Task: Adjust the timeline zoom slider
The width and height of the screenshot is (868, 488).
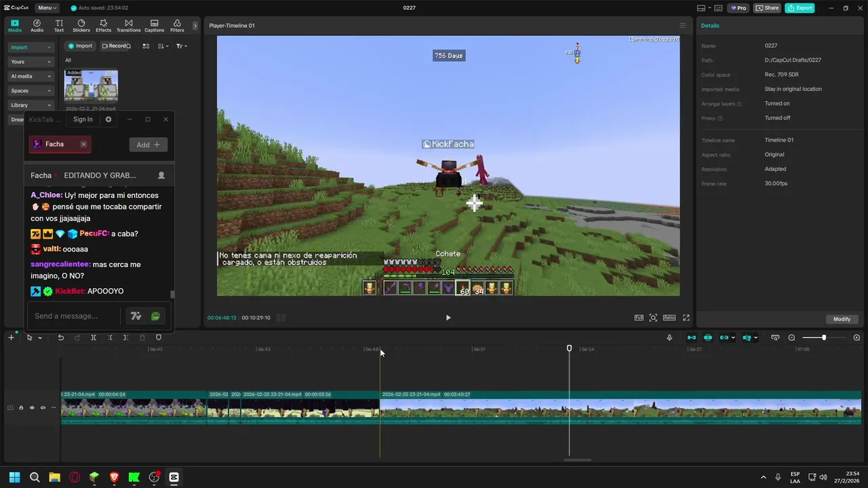Action: [x=824, y=338]
